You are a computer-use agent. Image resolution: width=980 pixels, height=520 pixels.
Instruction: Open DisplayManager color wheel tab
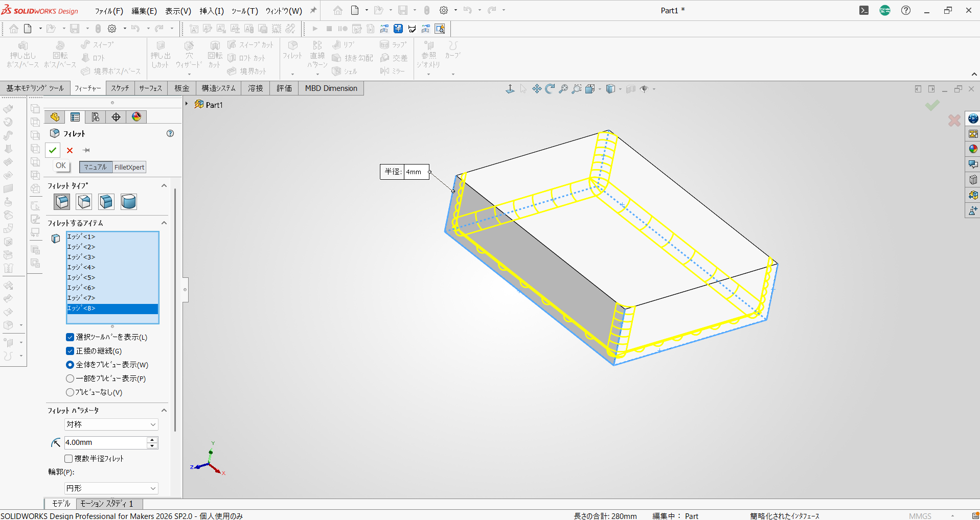[136, 117]
